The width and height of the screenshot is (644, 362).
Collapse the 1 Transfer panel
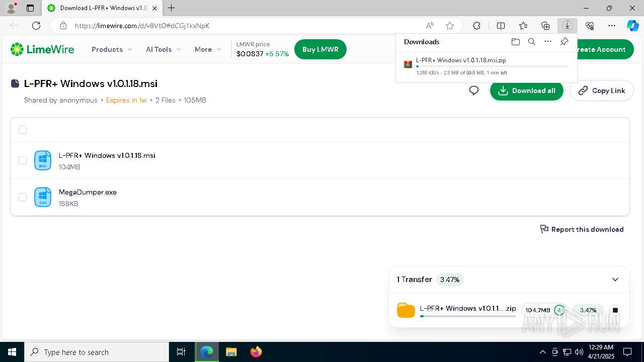[615, 280]
